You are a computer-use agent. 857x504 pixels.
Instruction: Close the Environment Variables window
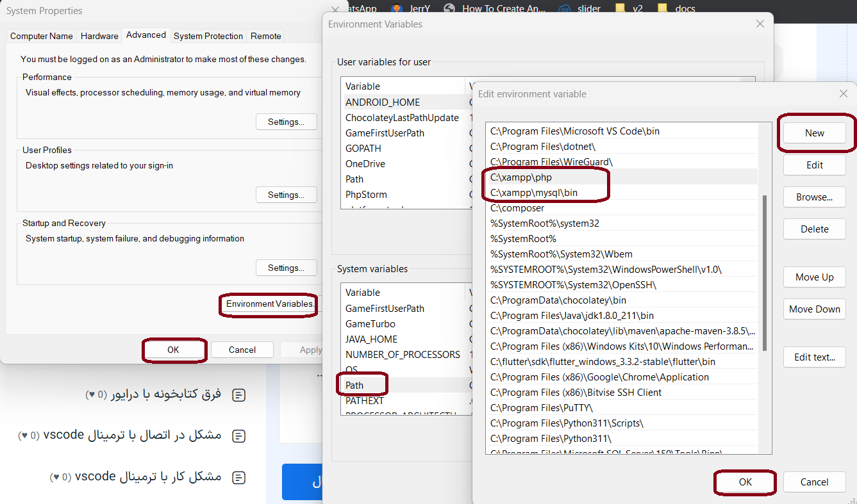[760, 24]
